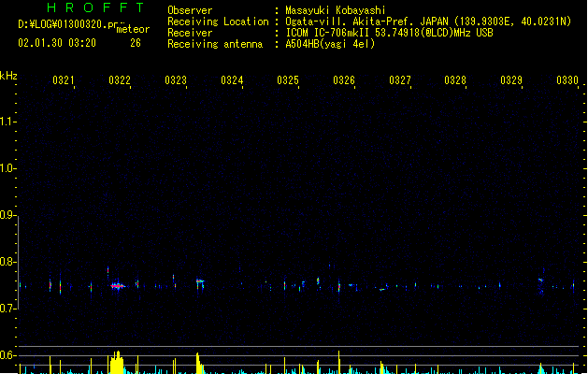The width and height of the screenshot is (588, 374).
Task: Click the tall yellow power peak near 0322
Action: click(117, 363)
